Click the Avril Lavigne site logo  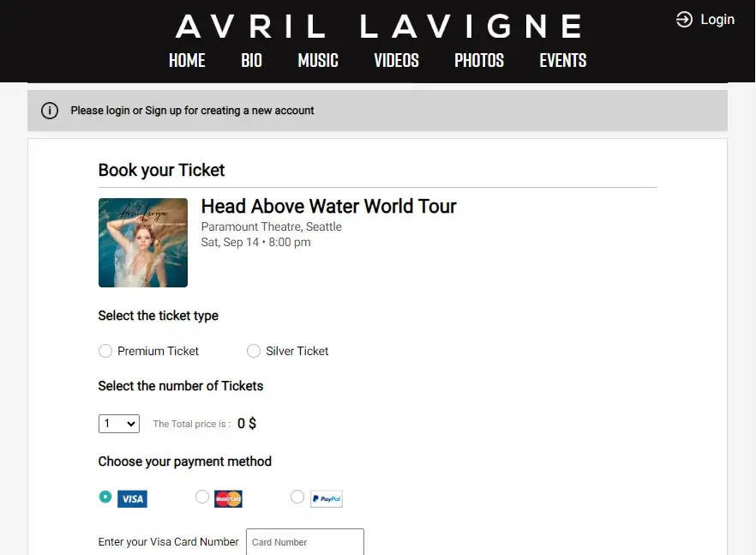[x=379, y=26]
